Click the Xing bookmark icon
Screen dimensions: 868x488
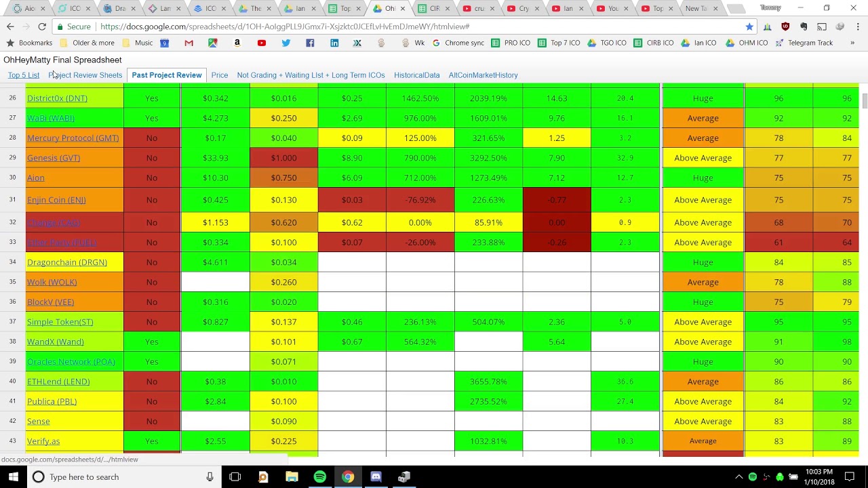tap(357, 43)
